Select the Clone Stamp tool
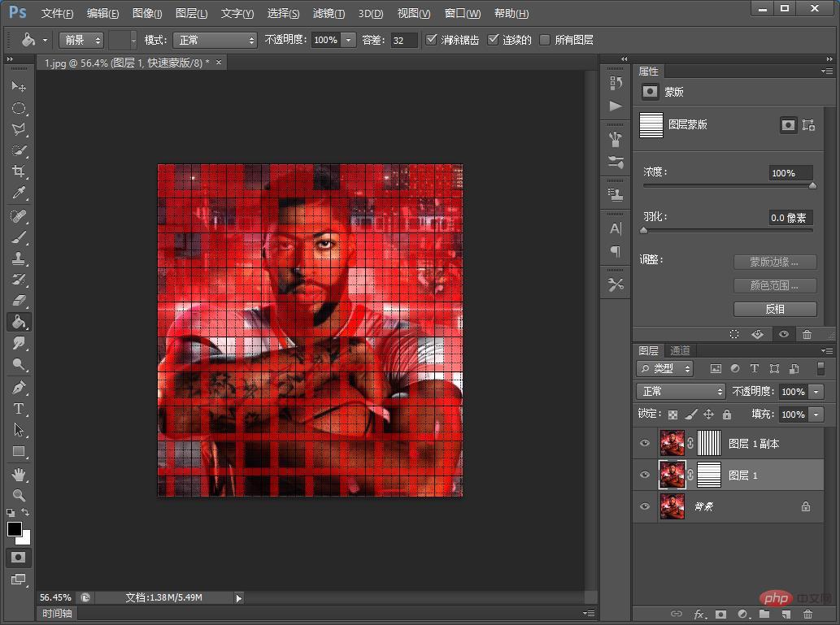Screen dimensions: 840x625 coord(18,258)
